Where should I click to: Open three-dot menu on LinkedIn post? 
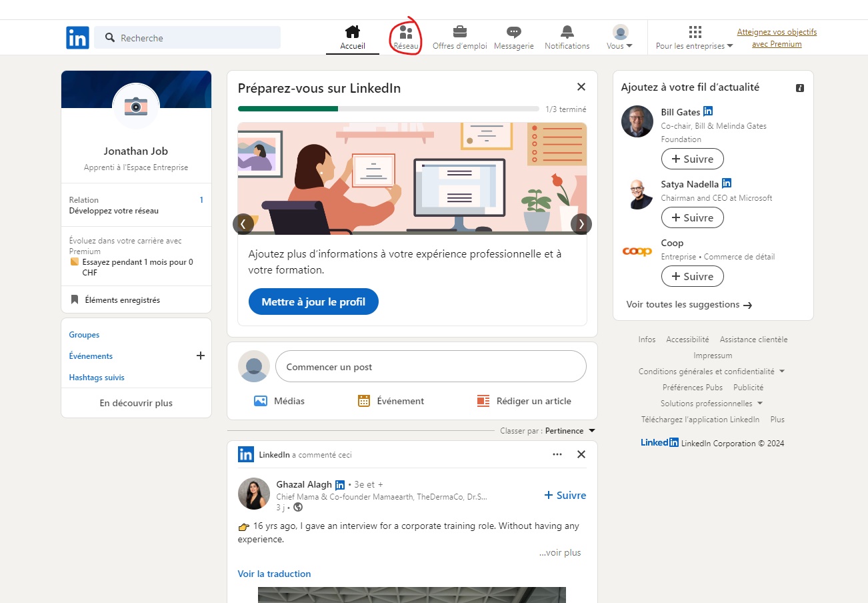click(x=557, y=454)
